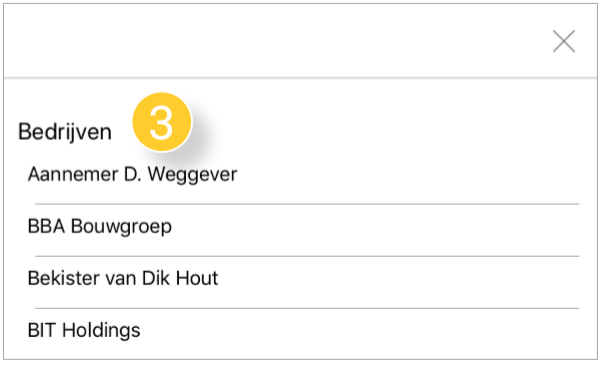Click the gray X in the header

pos(563,41)
